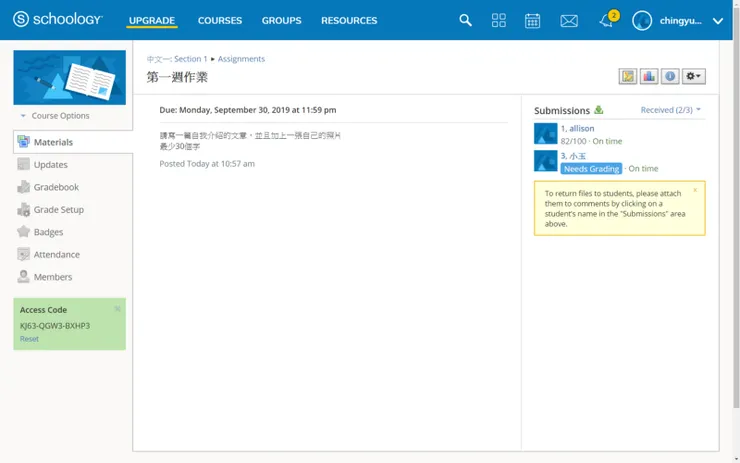
Task: Click the Materials sidebar icon
Action: [x=23, y=142]
